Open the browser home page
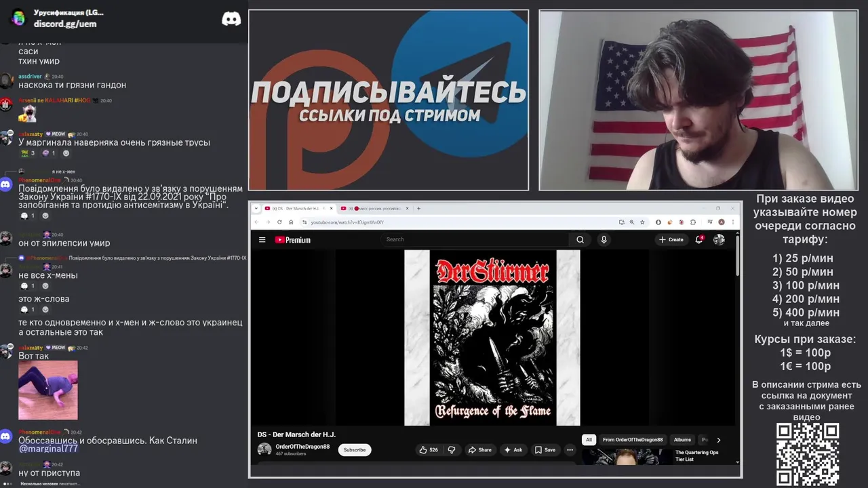The height and width of the screenshot is (488, 868). (x=291, y=222)
